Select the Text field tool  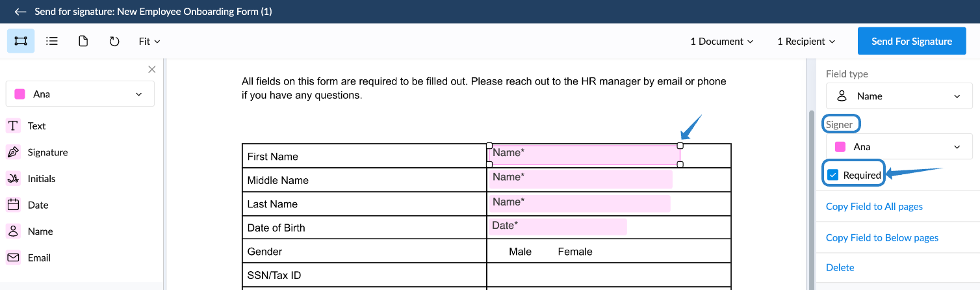(27, 126)
